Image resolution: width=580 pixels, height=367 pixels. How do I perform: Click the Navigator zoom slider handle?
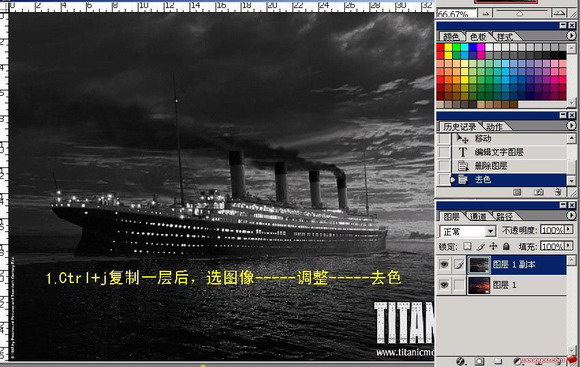pos(520,14)
